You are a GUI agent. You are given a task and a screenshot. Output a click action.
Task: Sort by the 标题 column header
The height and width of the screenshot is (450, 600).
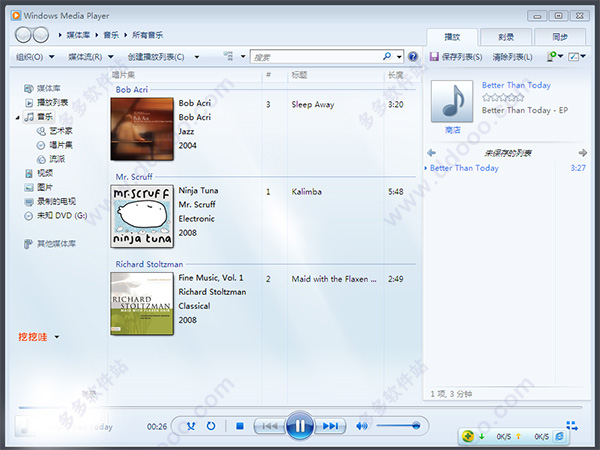click(x=299, y=75)
